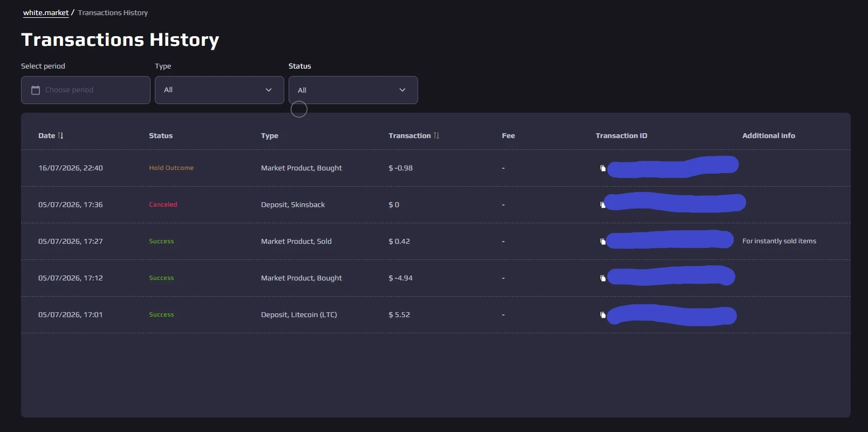Click amount $ -0.98

401,168
